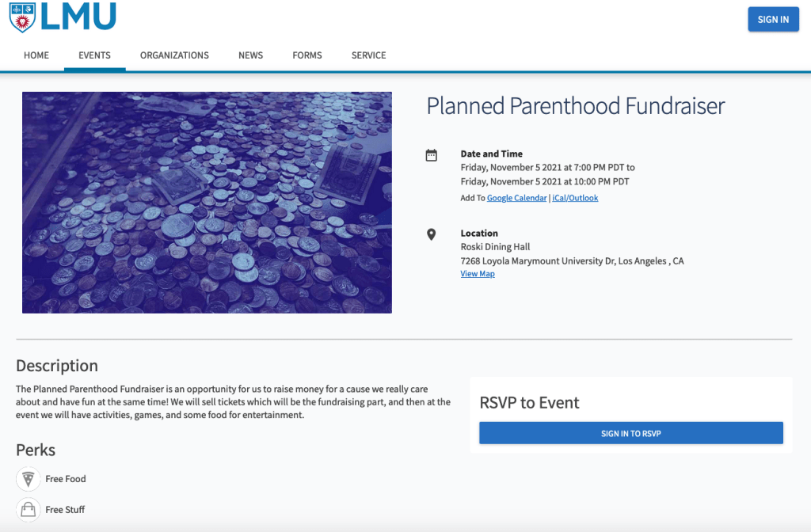
Task: Open the iCal/Outlook link
Action: 575,198
